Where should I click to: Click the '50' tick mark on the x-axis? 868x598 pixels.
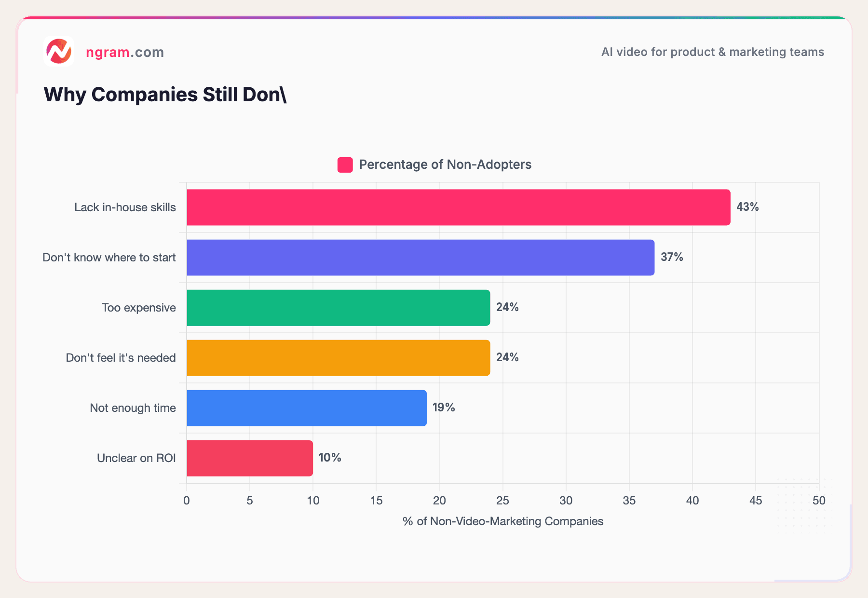(819, 501)
